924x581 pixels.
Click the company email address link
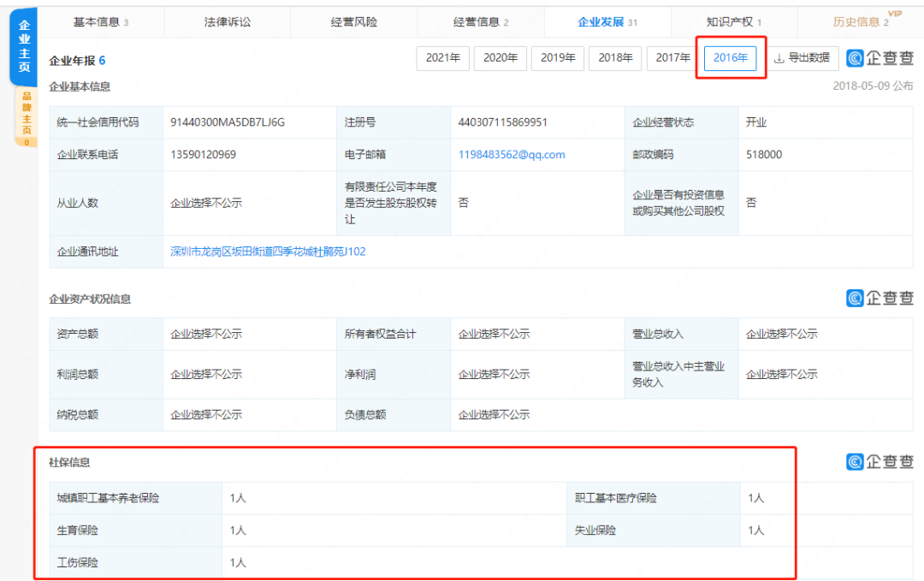[x=512, y=155]
